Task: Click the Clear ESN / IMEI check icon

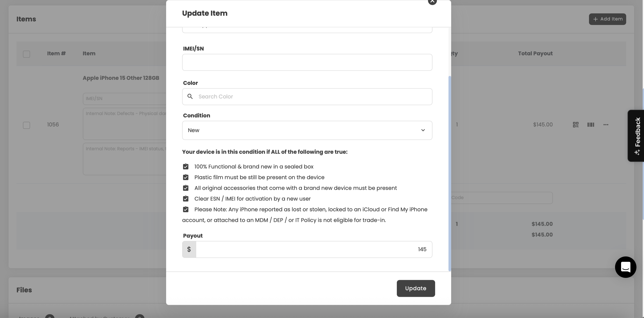Action: [185, 198]
